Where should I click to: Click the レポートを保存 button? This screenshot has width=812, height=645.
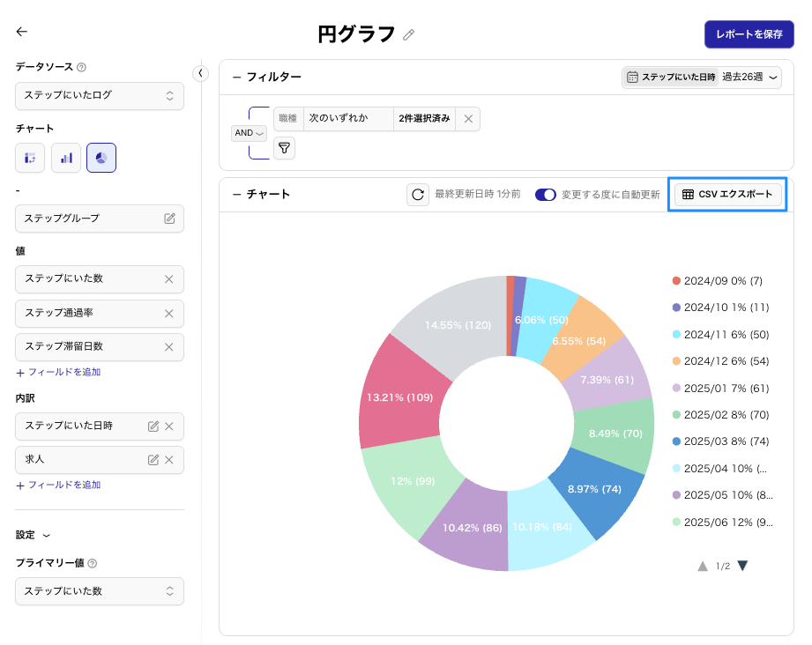pos(749,34)
